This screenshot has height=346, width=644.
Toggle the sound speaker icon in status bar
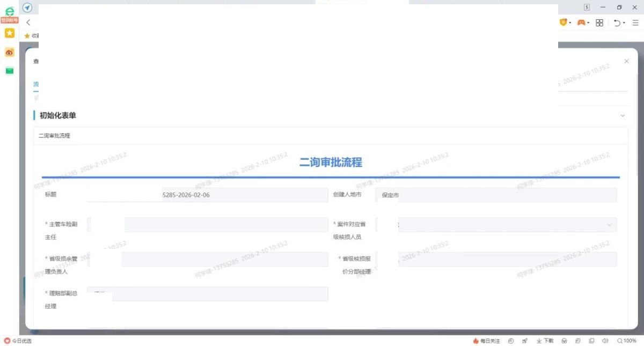605,341
